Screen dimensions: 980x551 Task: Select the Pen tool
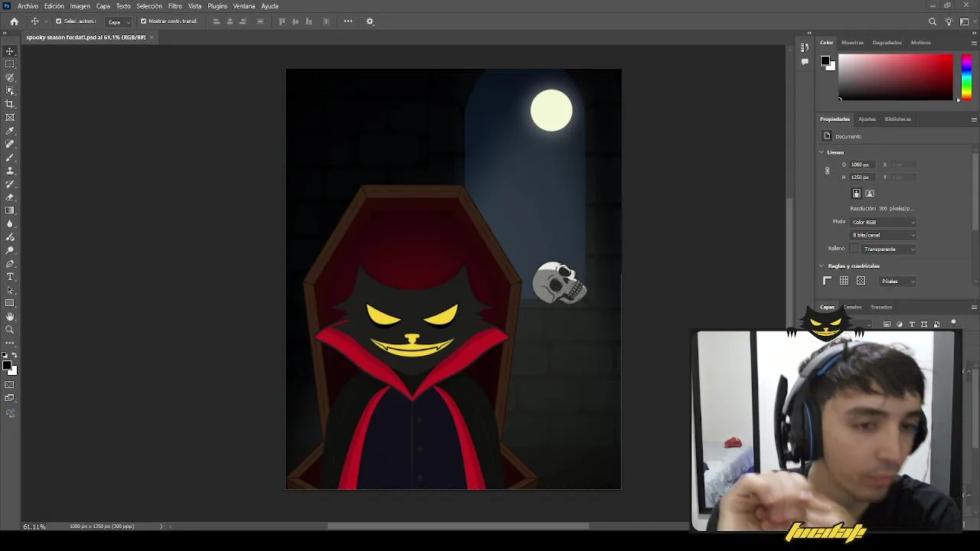tap(10, 263)
